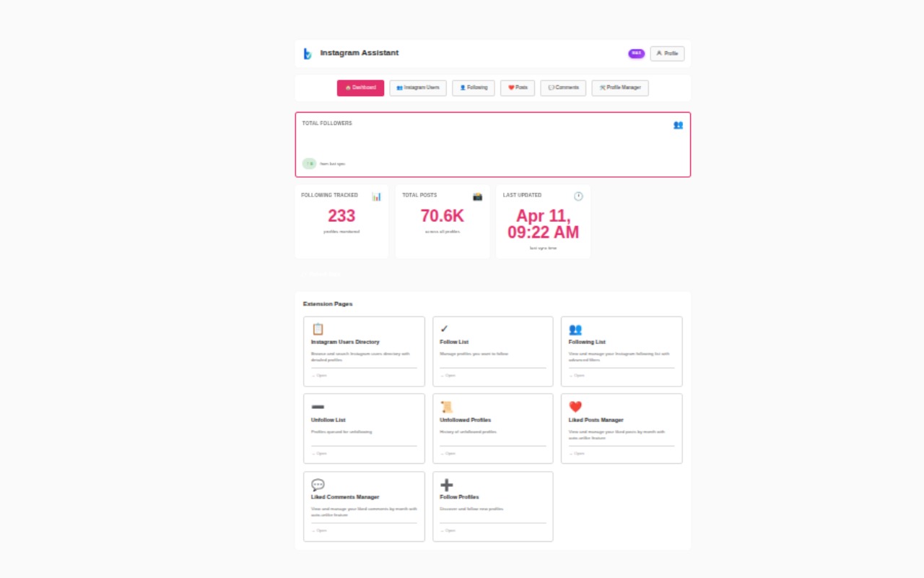Click the bar chart icon in Following Tracked
Screen dimensions: 924x578
click(376, 197)
